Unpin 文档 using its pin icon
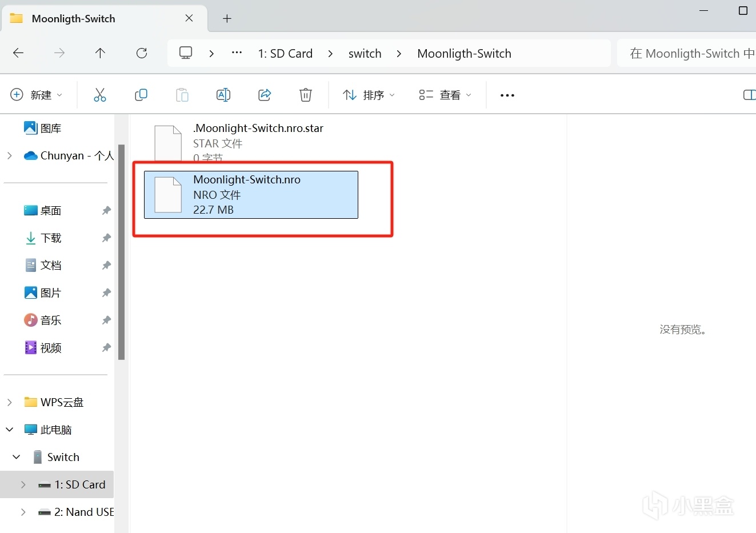The image size is (756, 533). click(106, 266)
